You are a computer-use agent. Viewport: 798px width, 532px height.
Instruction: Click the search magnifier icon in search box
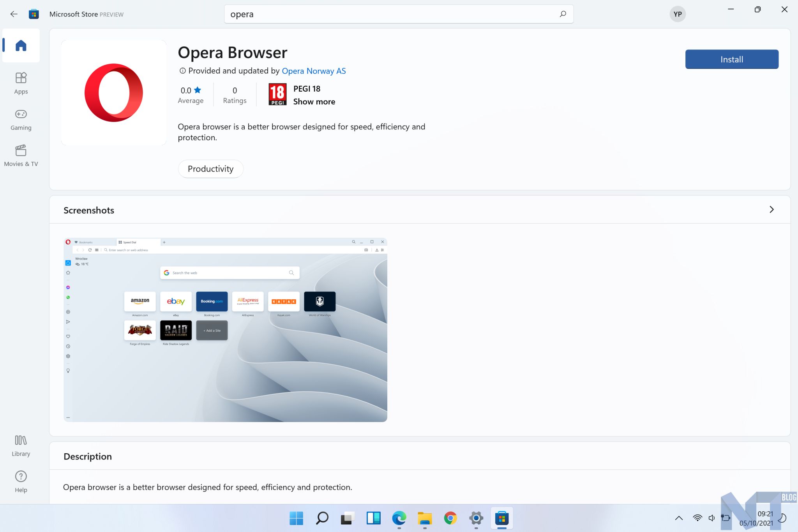(563, 14)
